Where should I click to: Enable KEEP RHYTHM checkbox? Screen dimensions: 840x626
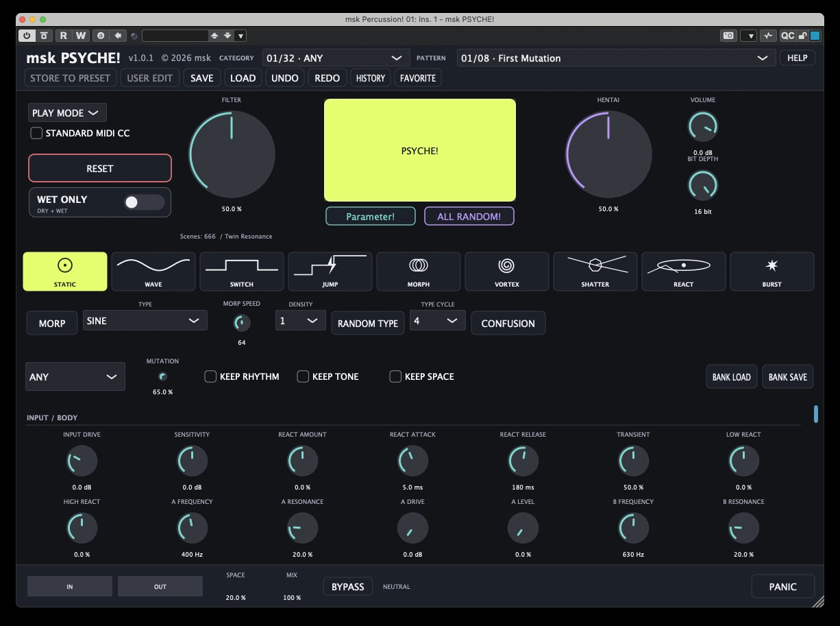pos(210,376)
